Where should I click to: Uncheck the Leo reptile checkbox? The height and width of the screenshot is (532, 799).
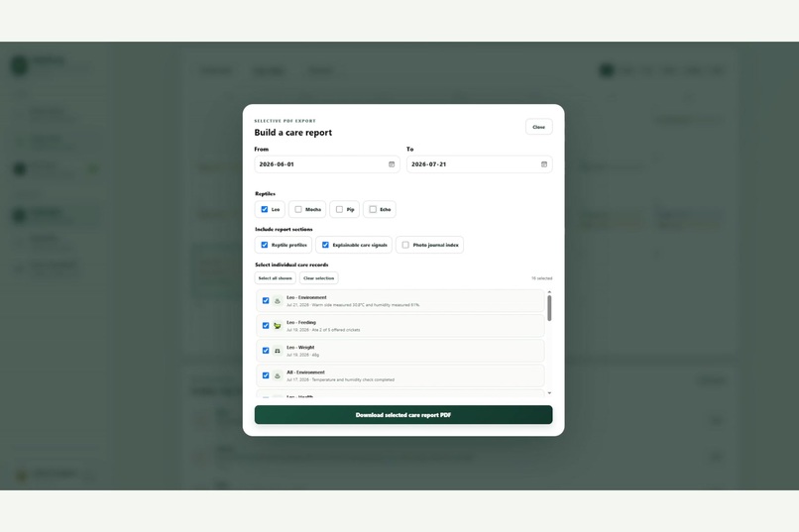coord(265,209)
